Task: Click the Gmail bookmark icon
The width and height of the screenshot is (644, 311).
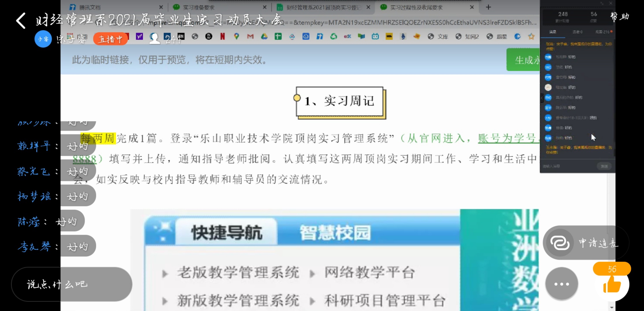Action: tap(250, 36)
